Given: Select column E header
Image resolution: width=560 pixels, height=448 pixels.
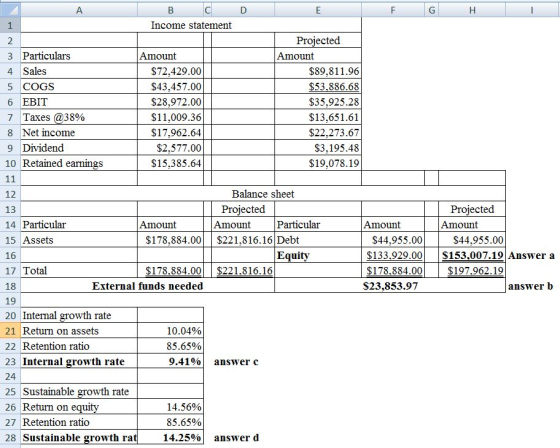Looking at the screenshot, I should click(x=318, y=10).
